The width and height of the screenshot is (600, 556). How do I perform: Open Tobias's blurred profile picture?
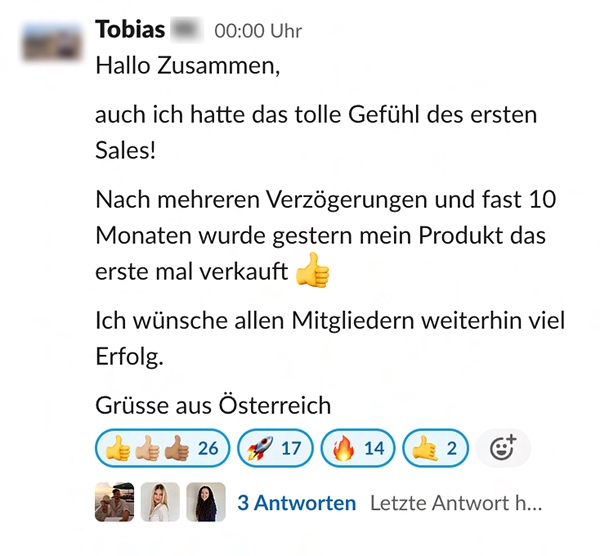[52, 42]
